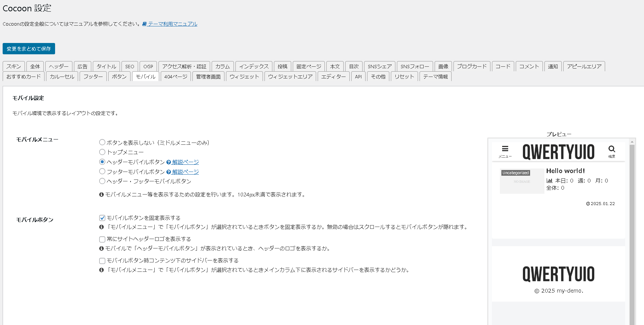644x325 pixels.
Task: Select ボタンを表示しない（ミドルメニューのみ） radio
Action: pyautogui.click(x=102, y=143)
